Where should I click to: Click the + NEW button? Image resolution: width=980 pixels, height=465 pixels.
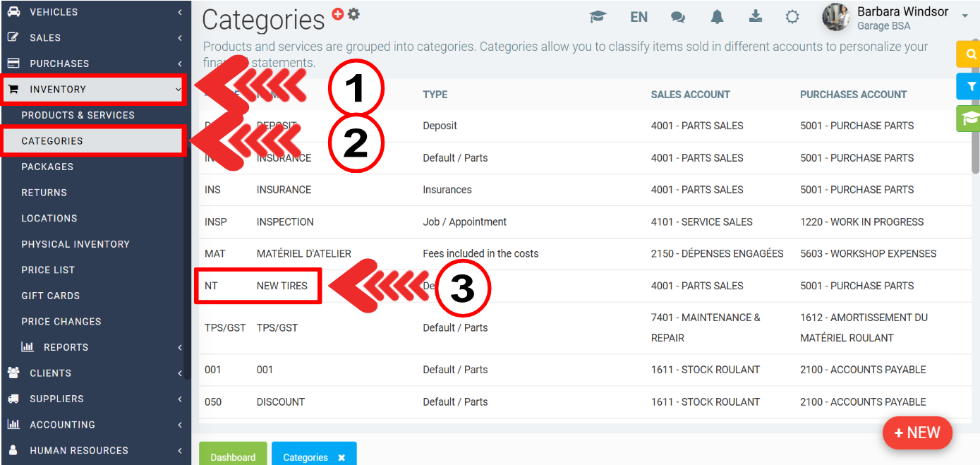pyautogui.click(x=917, y=433)
